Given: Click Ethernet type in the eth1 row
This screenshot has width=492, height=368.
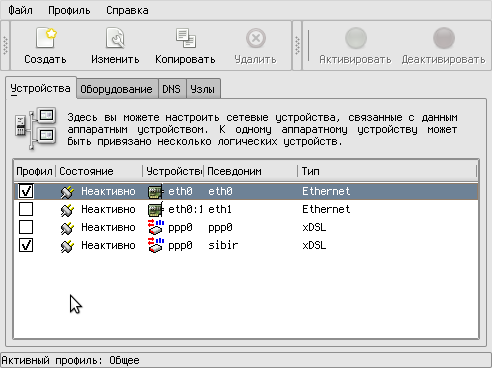Looking at the screenshot, I should tap(326, 209).
